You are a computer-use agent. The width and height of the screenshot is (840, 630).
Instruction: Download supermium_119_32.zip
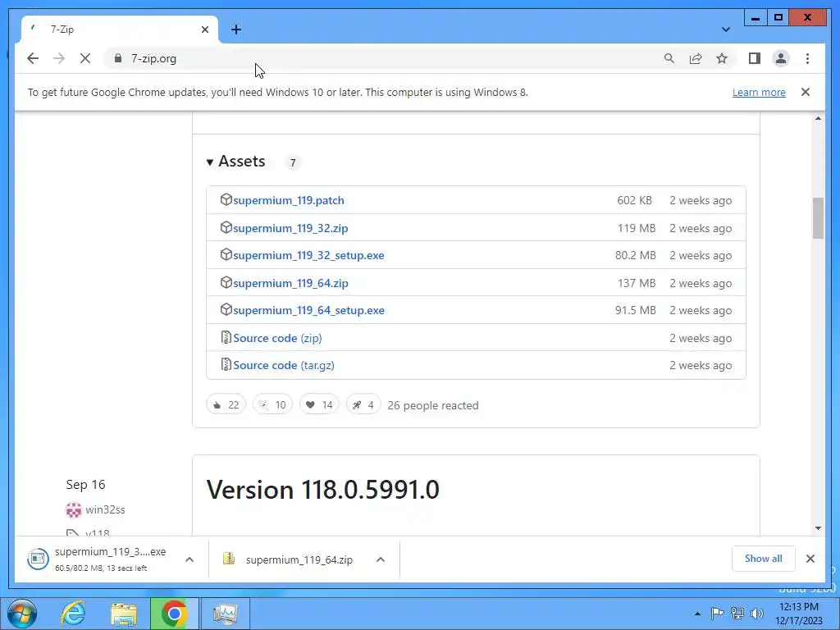point(290,228)
